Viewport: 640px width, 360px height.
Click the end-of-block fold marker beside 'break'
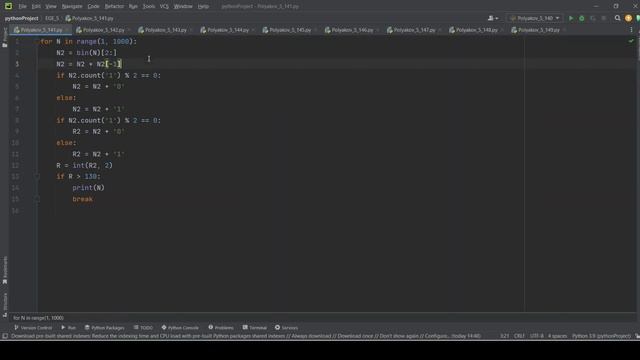[x=36, y=199]
